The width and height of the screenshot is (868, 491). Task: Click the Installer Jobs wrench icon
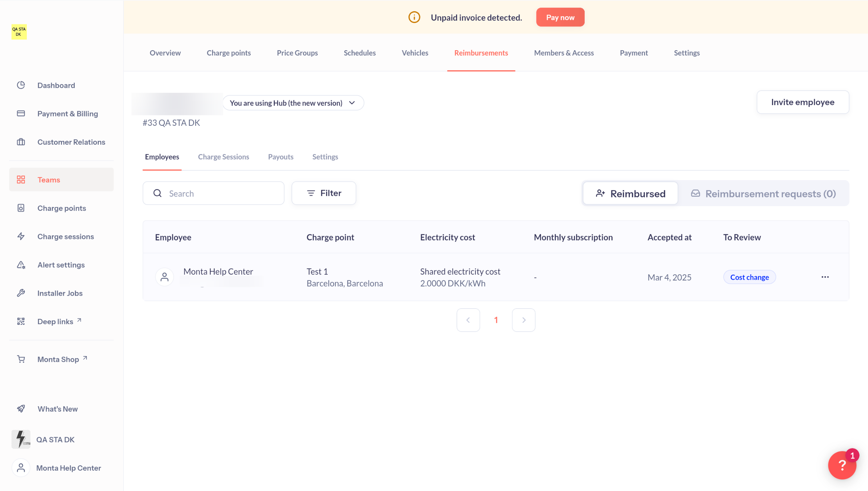click(21, 293)
